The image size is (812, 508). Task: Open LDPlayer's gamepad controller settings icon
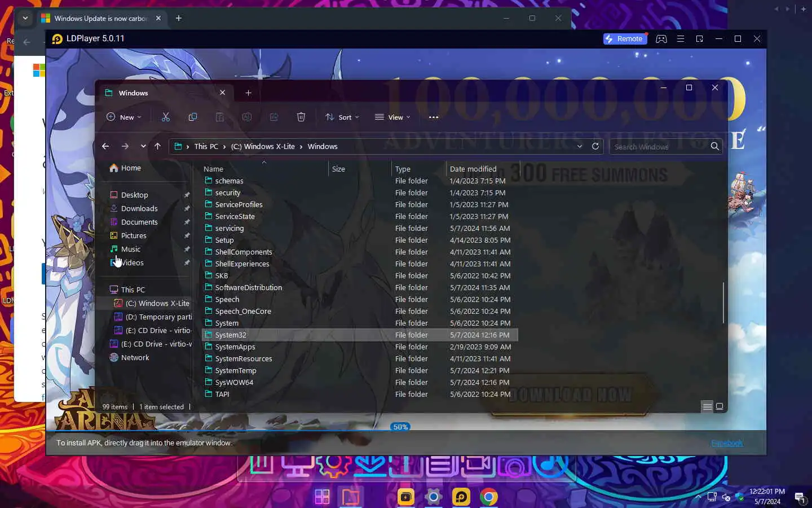tap(661, 39)
